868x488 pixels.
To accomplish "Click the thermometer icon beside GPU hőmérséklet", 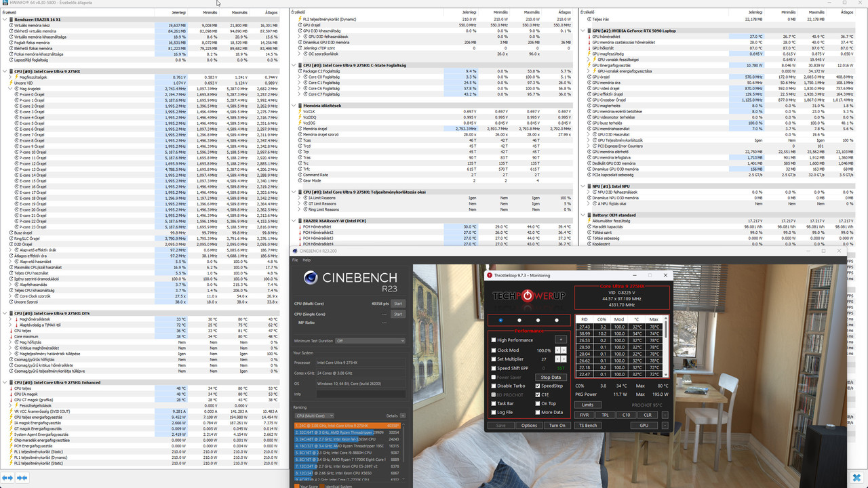I will tap(590, 37).
